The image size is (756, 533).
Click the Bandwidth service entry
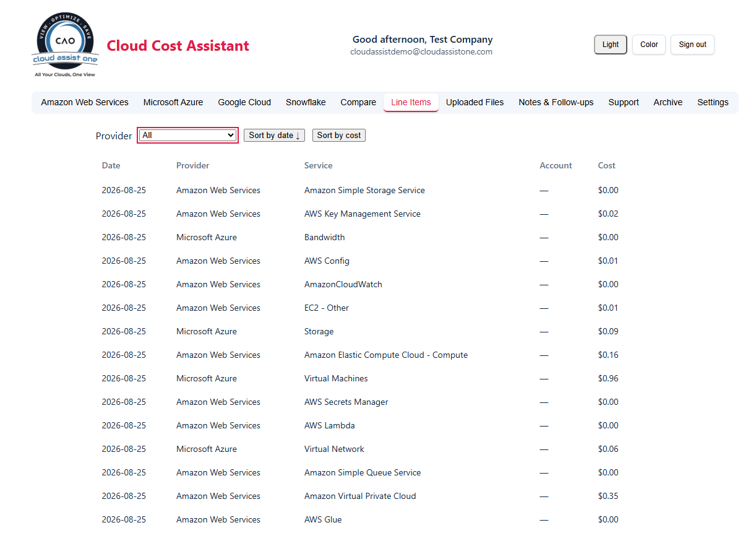coord(325,237)
